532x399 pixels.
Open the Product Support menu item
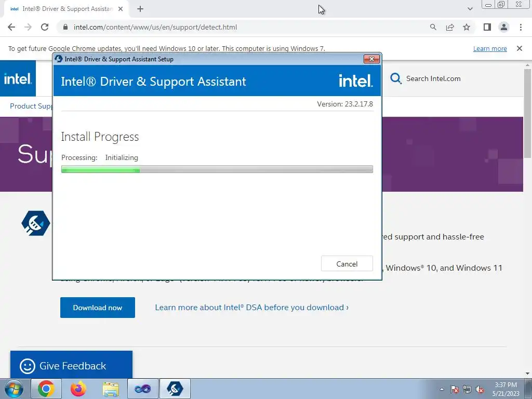point(31,106)
